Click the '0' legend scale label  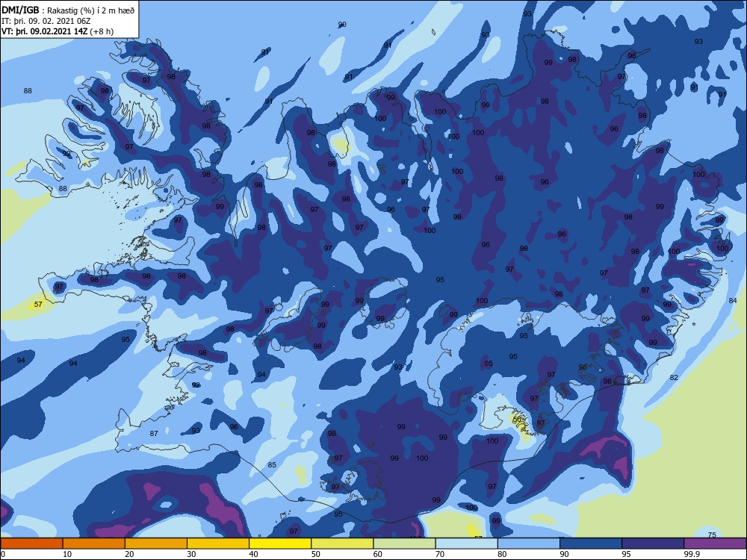click(x=3, y=554)
